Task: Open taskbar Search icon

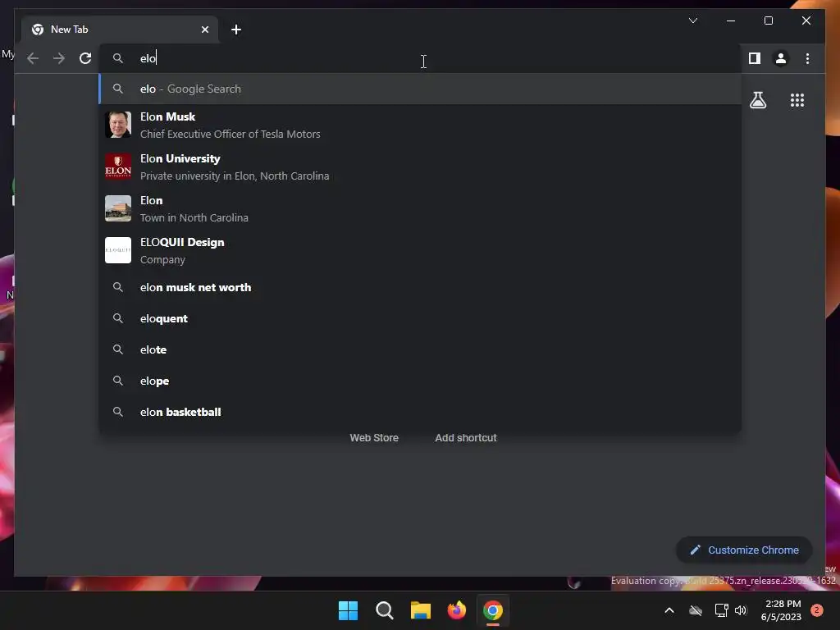Action: 385,610
